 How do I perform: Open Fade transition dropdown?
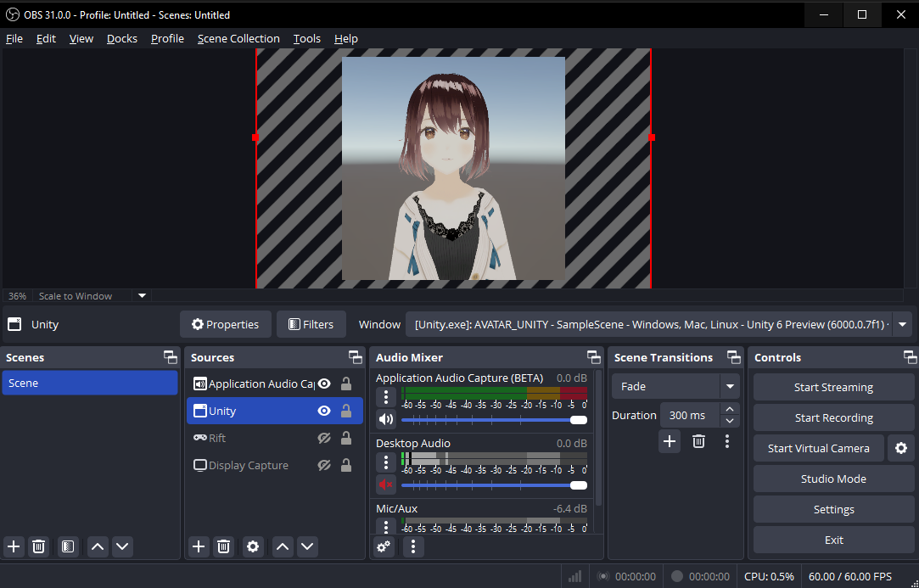click(x=675, y=386)
